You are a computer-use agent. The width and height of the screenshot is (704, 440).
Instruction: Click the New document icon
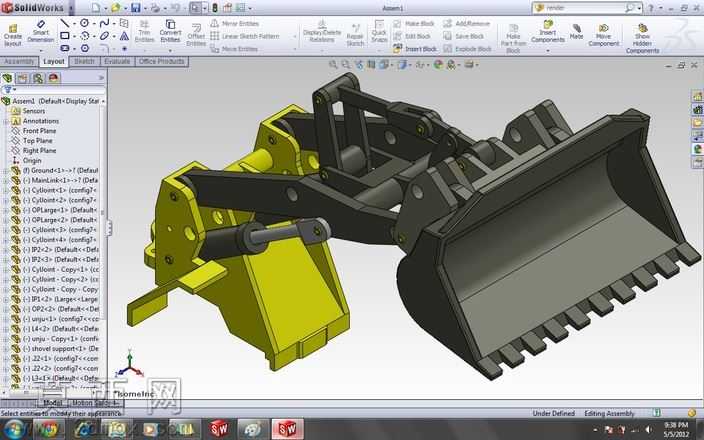point(96,8)
